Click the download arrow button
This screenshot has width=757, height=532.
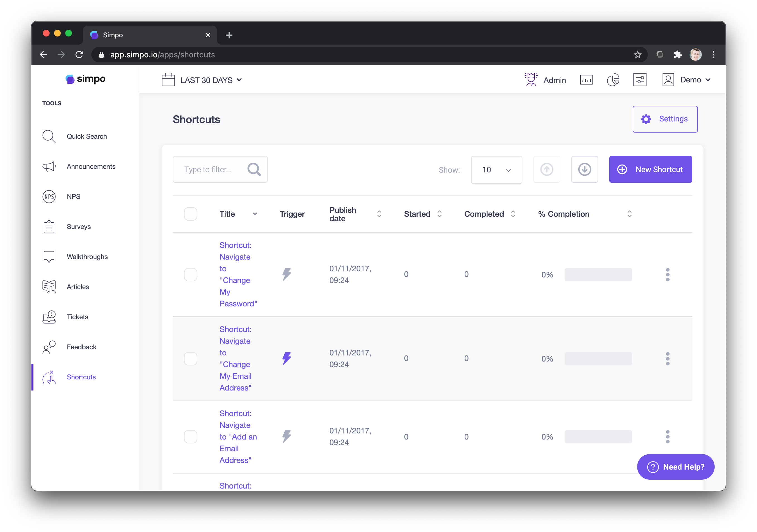click(584, 169)
